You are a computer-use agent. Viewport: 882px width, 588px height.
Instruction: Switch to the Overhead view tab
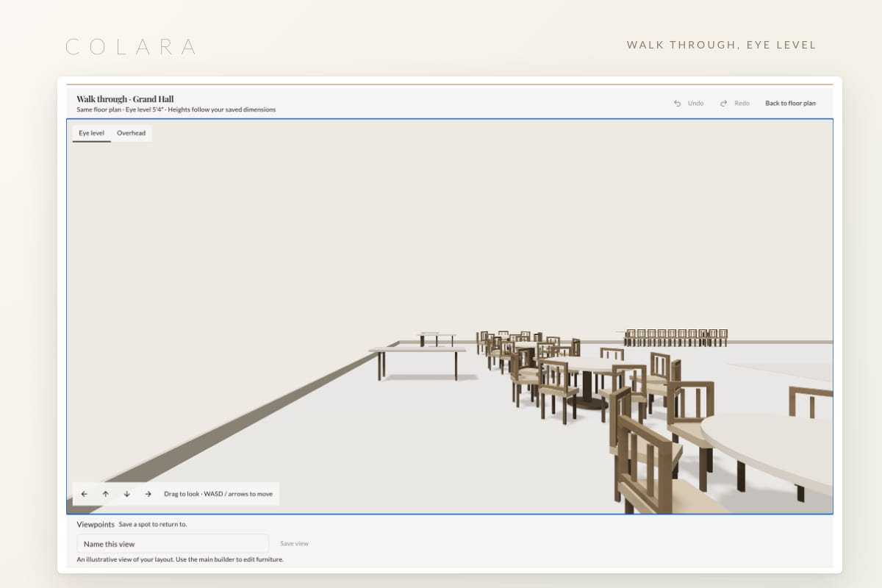pyautogui.click(x=132, y=133)
